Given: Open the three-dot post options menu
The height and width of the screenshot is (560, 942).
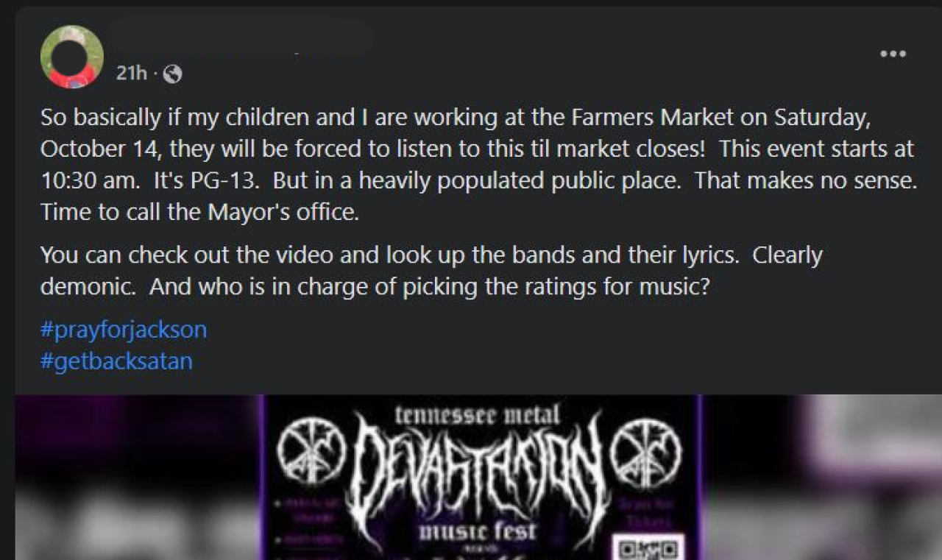Looking at the screenshot, I should click(x=893, y=54).
